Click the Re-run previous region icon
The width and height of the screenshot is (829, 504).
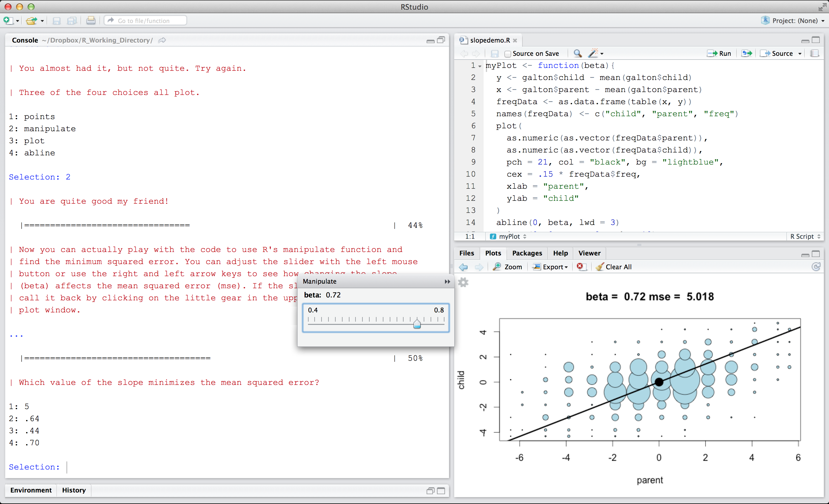point(746,54)
